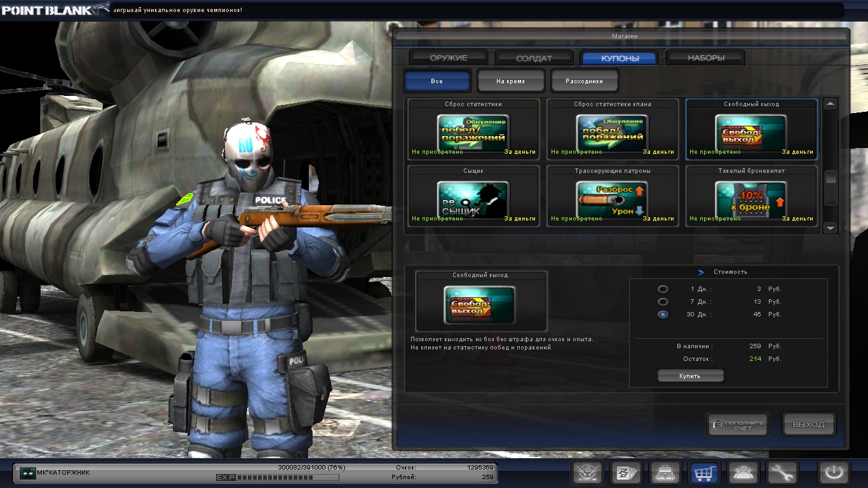This screenshot has width=868, height=488.
Task: Click the Очков 1295369 value
Action: [x=480, y=467]
